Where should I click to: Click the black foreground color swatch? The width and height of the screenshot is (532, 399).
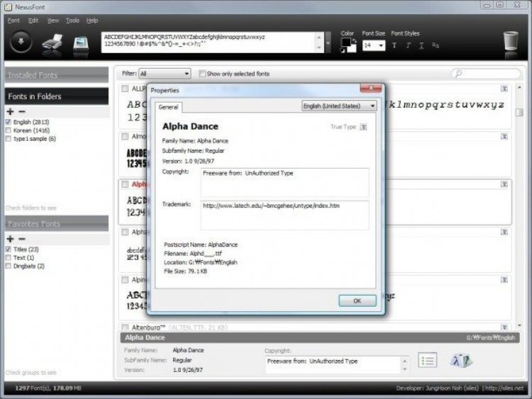pyautogui.click(x=345, y=43)
